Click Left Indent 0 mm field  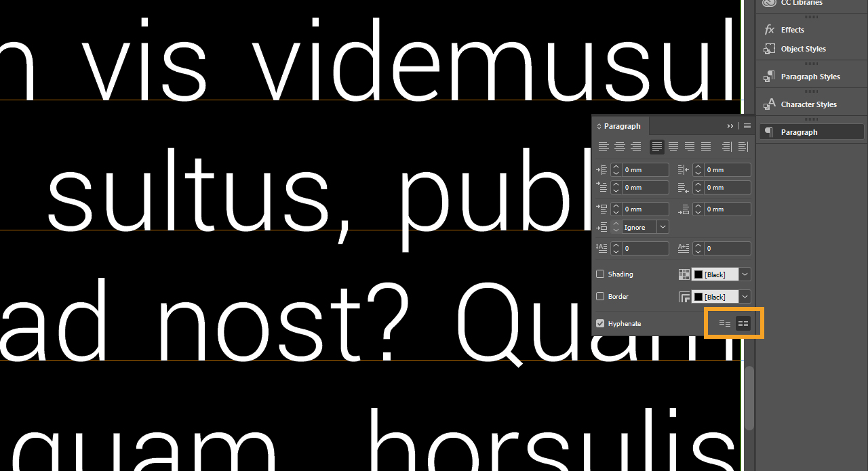point(646,170)
